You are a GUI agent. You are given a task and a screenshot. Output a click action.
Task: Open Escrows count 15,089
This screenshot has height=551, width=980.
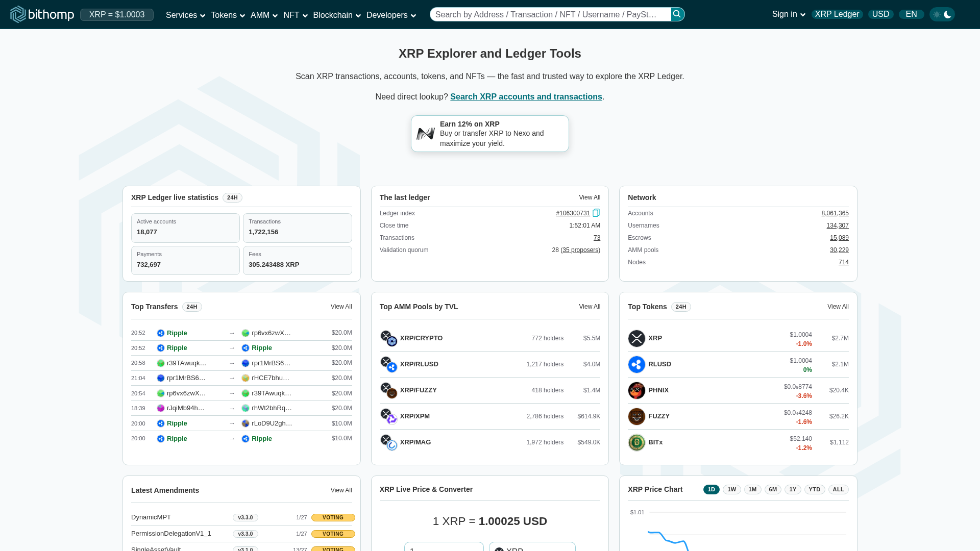pos(839,238)
